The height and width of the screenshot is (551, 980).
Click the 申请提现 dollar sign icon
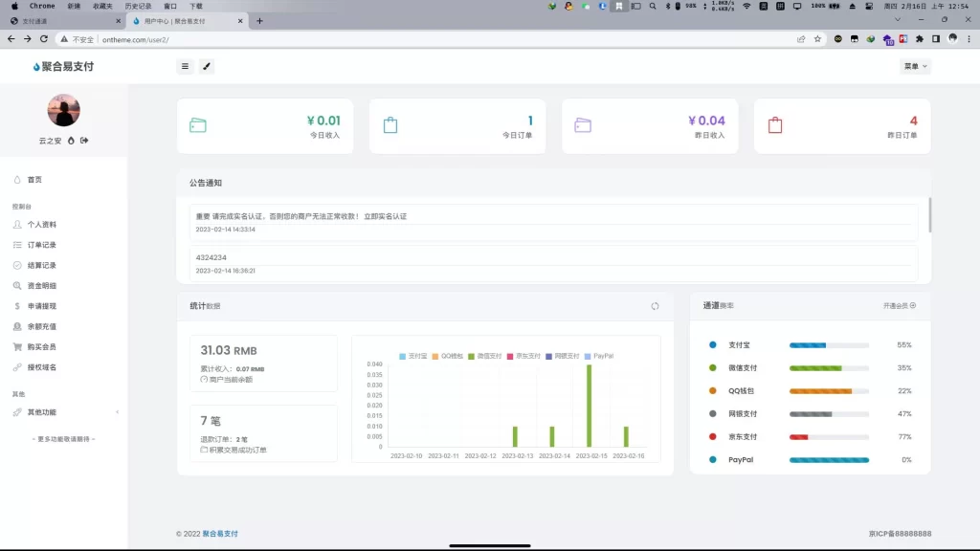[x=16, y=305]
